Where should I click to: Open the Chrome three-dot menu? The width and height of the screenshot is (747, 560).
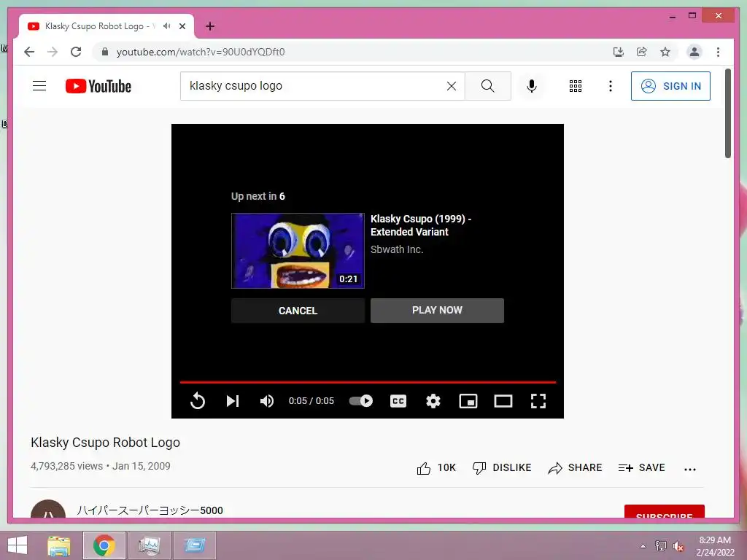click(718, 52)
